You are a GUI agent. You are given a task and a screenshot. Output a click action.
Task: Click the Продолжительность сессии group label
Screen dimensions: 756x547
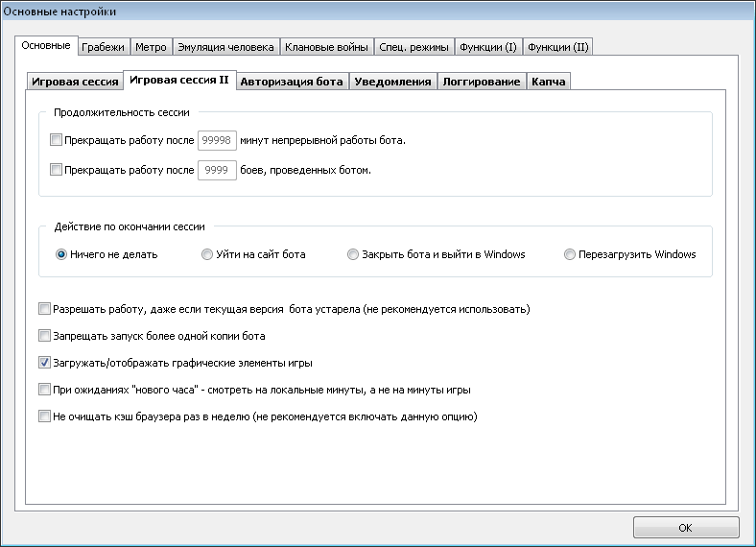(x=122, y=112)
